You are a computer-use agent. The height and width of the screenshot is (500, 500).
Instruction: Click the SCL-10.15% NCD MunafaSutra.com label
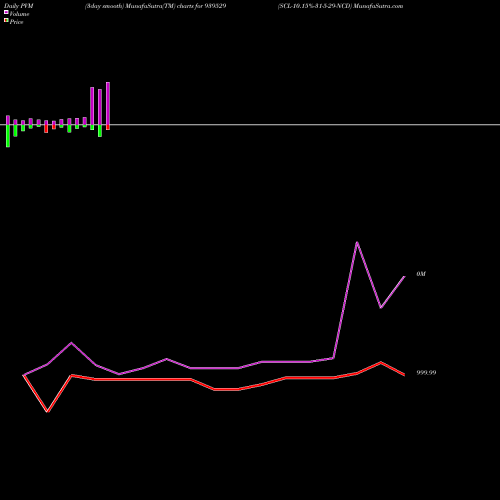click(x=340, y=6)
